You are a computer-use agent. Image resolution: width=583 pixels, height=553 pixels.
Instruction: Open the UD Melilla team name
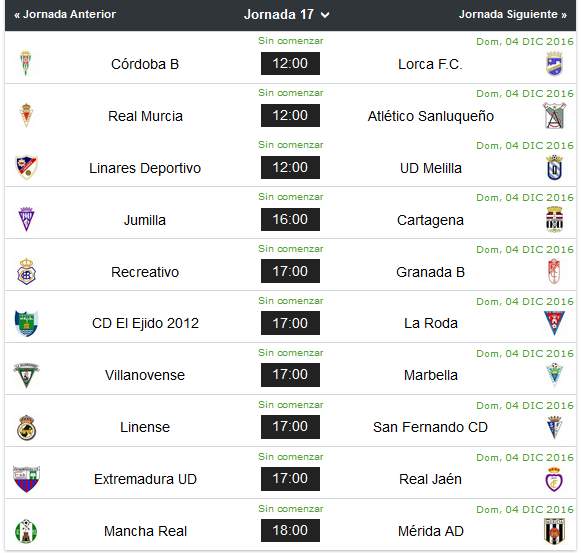pyautogui.click(x=431, y=168)
